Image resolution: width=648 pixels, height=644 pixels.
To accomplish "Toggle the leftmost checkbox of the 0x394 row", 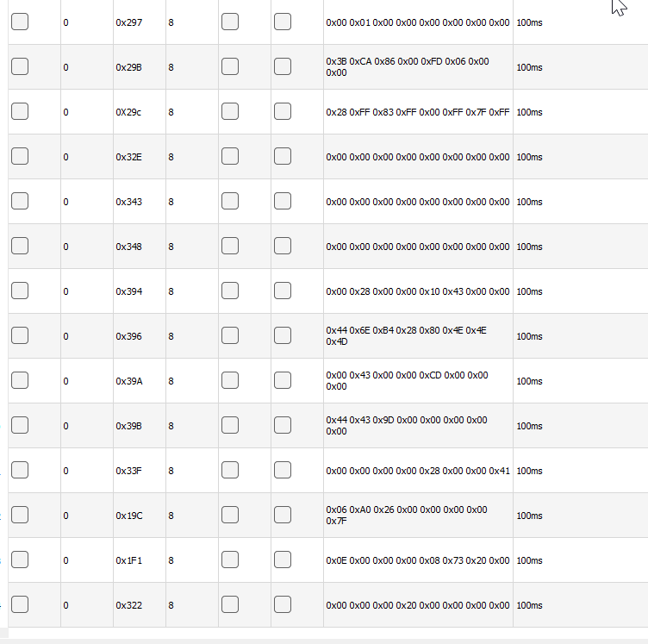I will click(20, 291).
